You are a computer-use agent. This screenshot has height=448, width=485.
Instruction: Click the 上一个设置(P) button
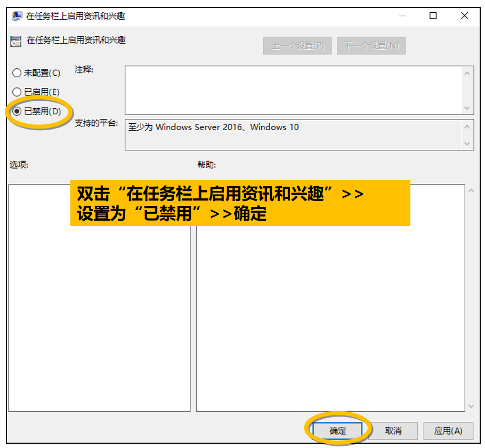tap(297, 46)
